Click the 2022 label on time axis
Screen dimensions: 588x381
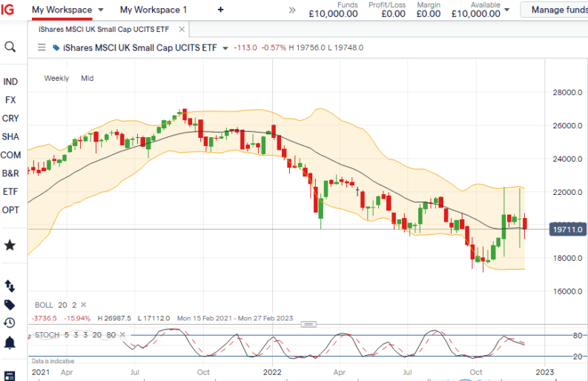[x=272, y=372]
